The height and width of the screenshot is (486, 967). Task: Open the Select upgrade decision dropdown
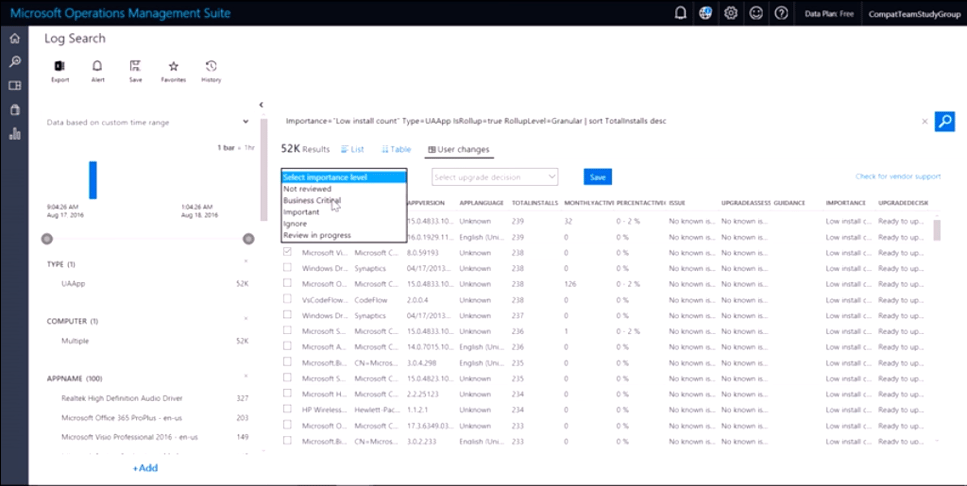(x=495, y=177)
